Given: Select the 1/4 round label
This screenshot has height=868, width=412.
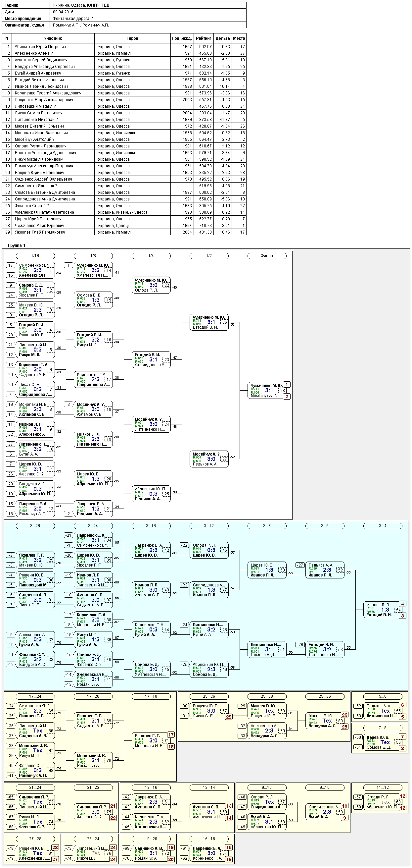Looking at the screenshot, I should pyautogui.click(x=151, y=256).
